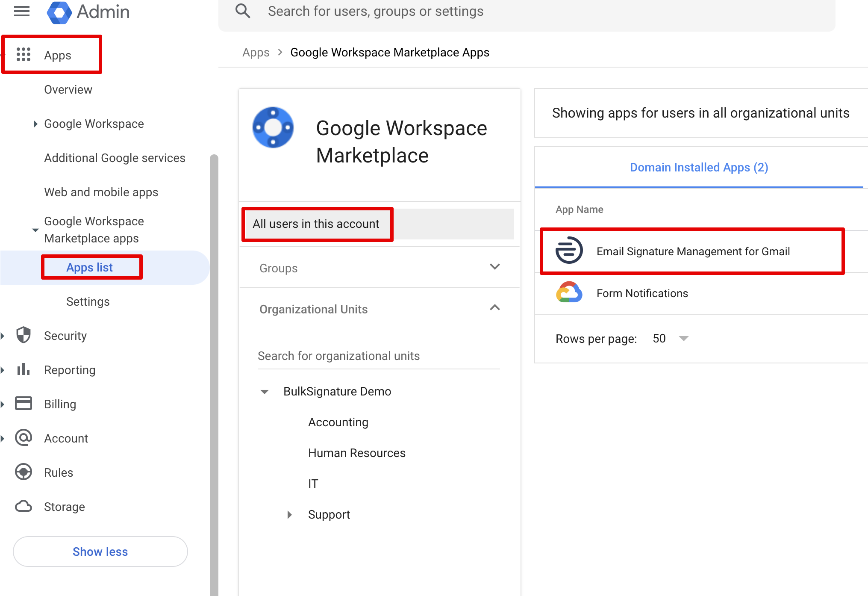Open Storage via the cloud icon
868x596 pixels.
point(24,506)
